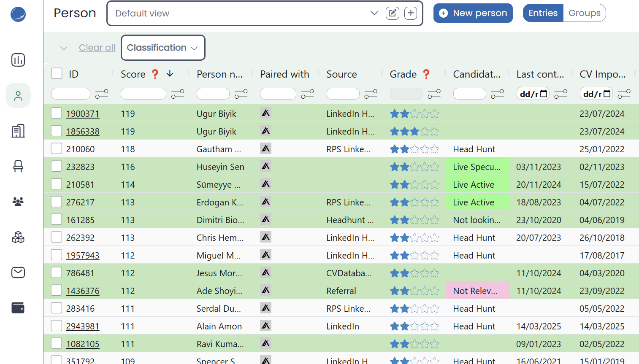639x364 pixels.
Task: Collapse the filter bar chevron beside Clear all
Action: point(64,48)
